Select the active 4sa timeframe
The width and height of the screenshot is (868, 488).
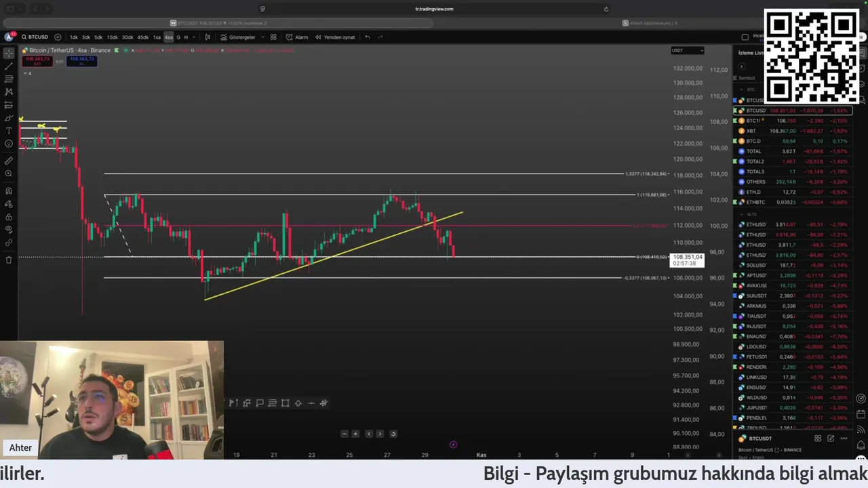coord(168,37)
